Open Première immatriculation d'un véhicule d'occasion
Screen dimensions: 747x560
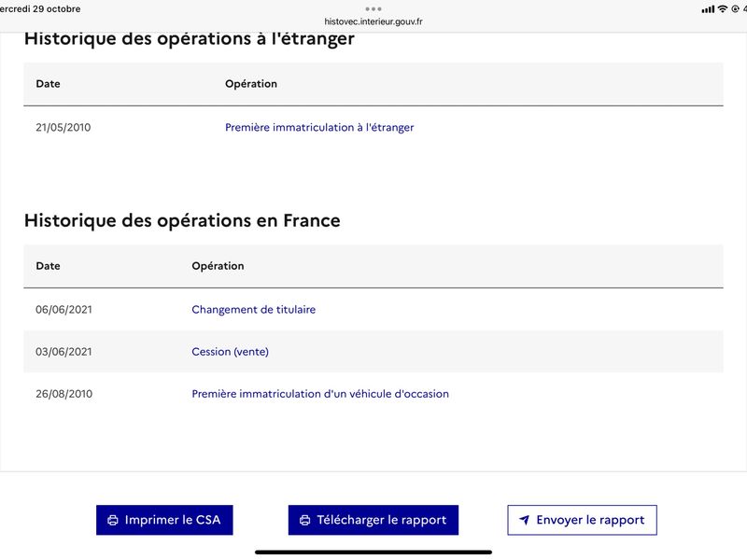[320, 394]
